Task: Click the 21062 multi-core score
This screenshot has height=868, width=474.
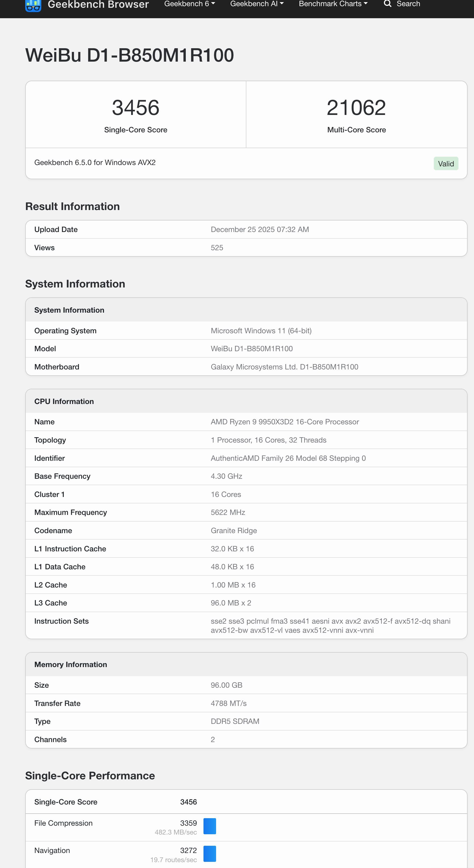Action: [x=356, y=107]
